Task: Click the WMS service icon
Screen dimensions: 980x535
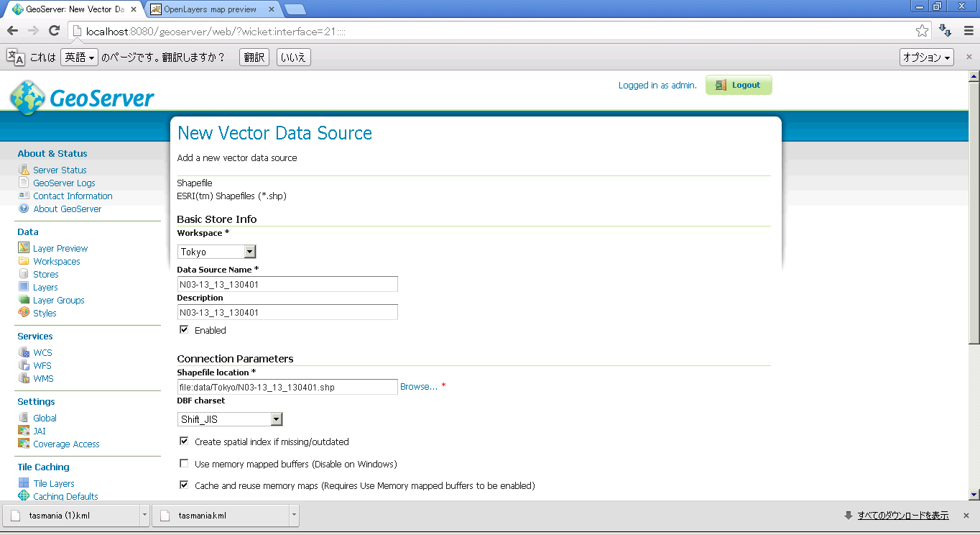Action: (x=24, y=378)
